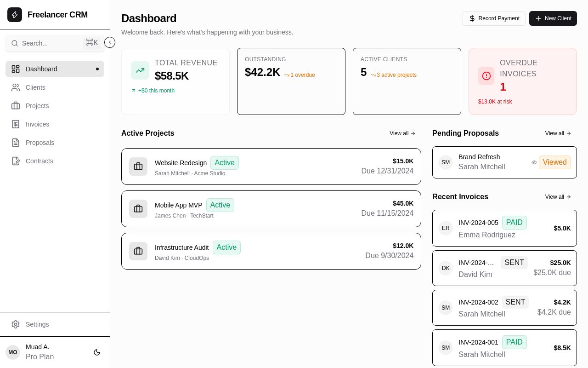The width and height of the screenshot is (588, 368).
Task: Click the SM avatar on Brand Refresh
Action: pyautogui.click(x=446, y=162)
